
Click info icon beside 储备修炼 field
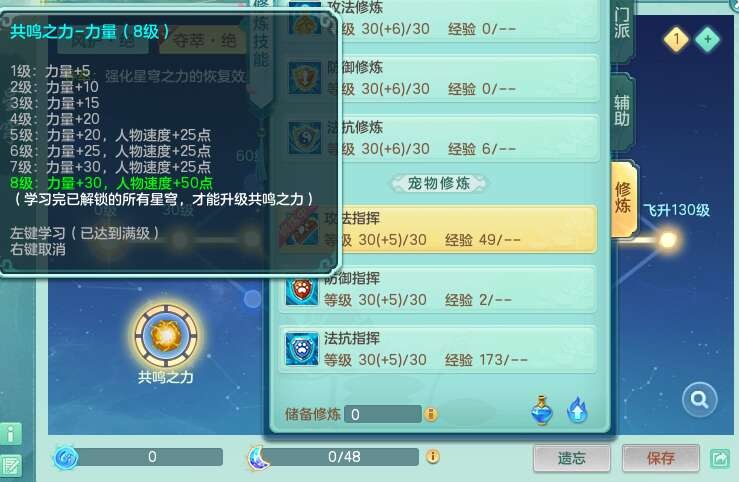(x=431, y=414)
